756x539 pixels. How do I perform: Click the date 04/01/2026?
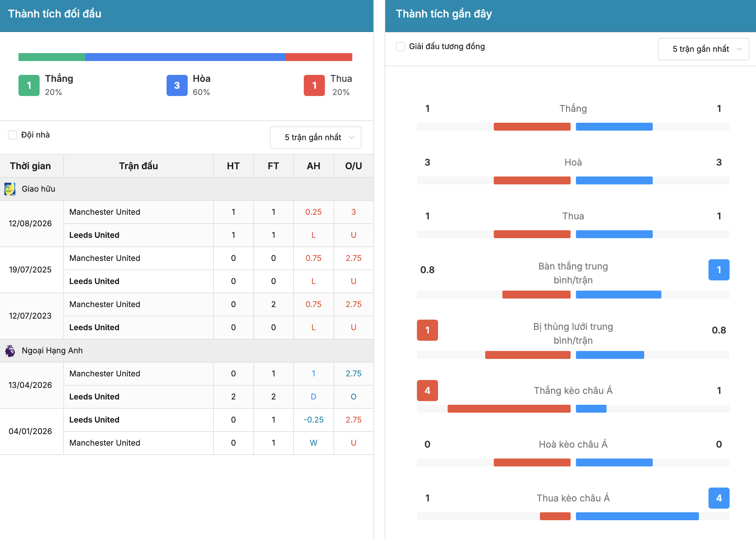30,431
